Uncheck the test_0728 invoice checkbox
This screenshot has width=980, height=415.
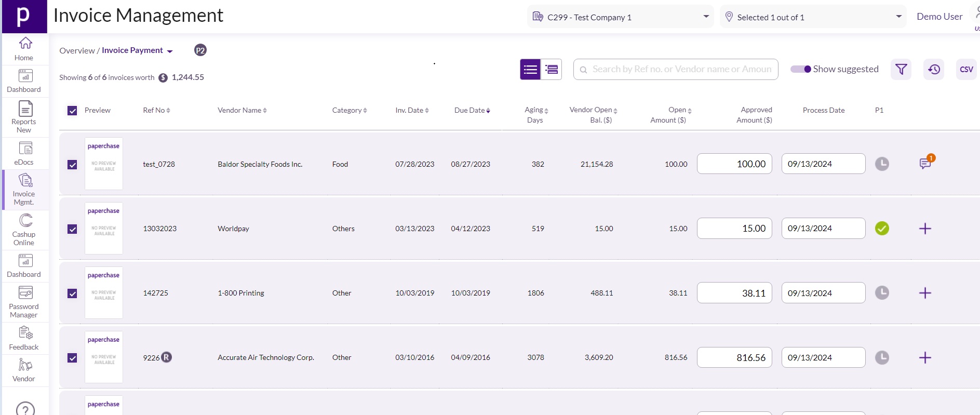(x=72, y=165)
